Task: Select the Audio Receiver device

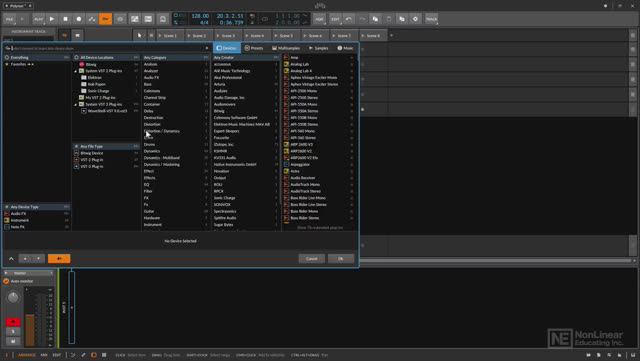Action: [x=319, y=178]
